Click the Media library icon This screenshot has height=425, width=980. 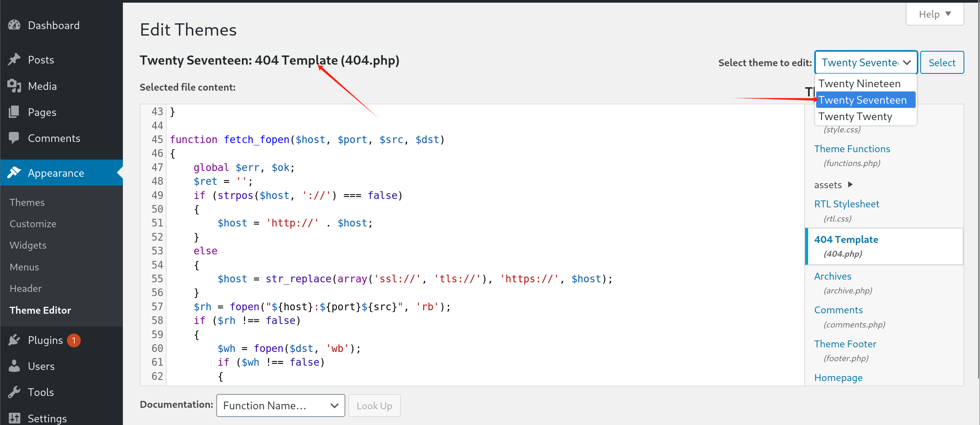(14, 86)
